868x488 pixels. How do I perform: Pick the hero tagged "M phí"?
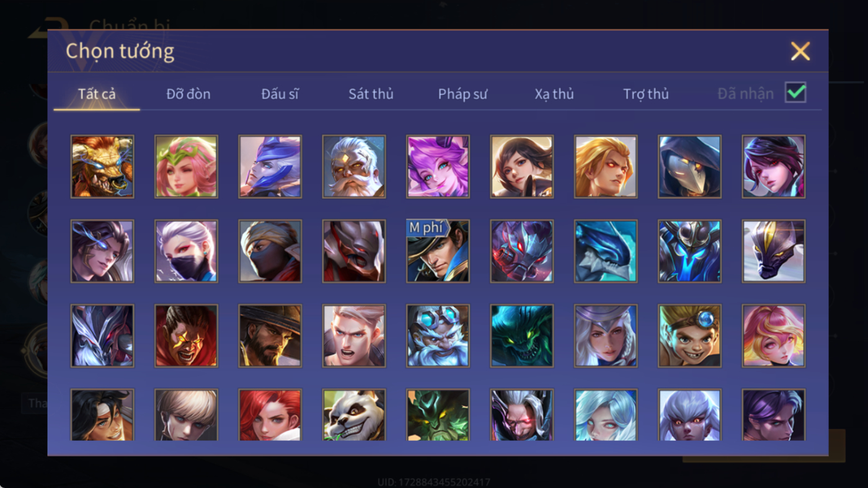tap(438, 251)
